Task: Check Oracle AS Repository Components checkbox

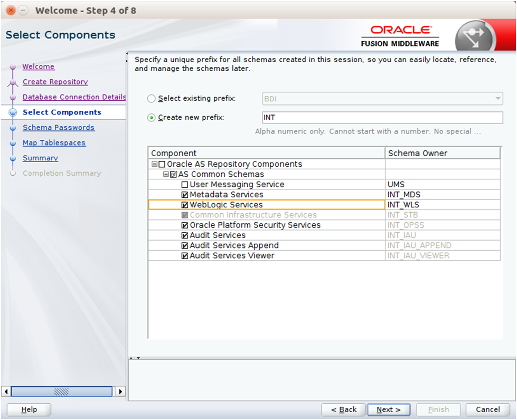Action: pos(162,164)
